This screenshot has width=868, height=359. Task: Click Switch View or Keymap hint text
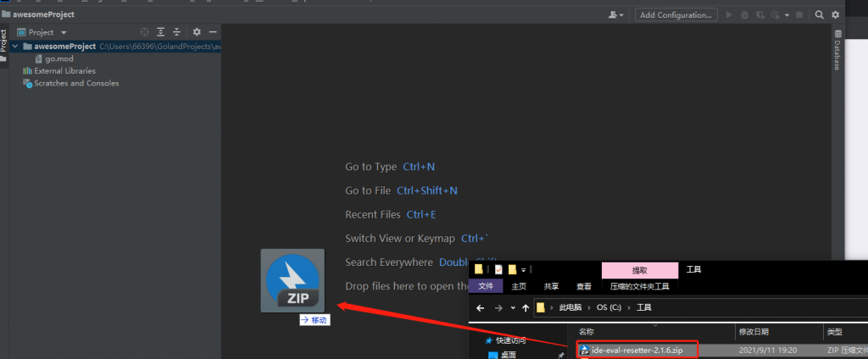click(400, 239)
